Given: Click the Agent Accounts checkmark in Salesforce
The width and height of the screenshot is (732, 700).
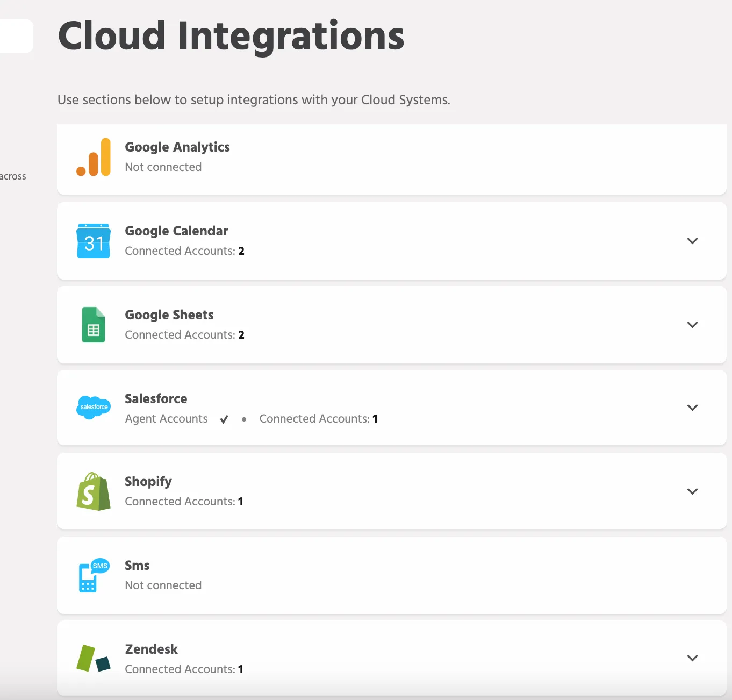Looking at the screenshot, I should click(224, 419).
